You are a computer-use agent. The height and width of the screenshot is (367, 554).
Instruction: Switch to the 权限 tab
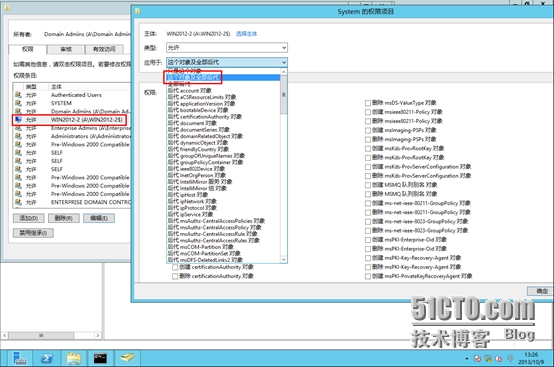coord(28,49)
